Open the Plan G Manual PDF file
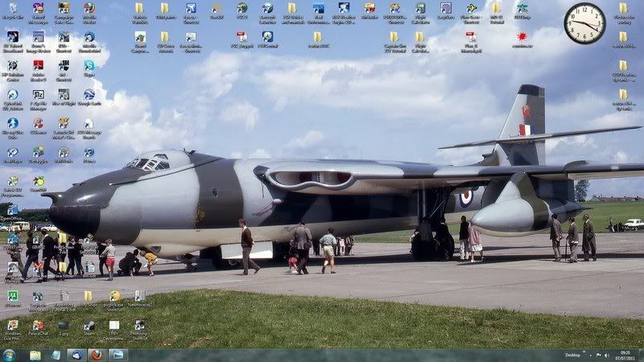This screenshot has width=644, height=362. click(x=471, y=43)
